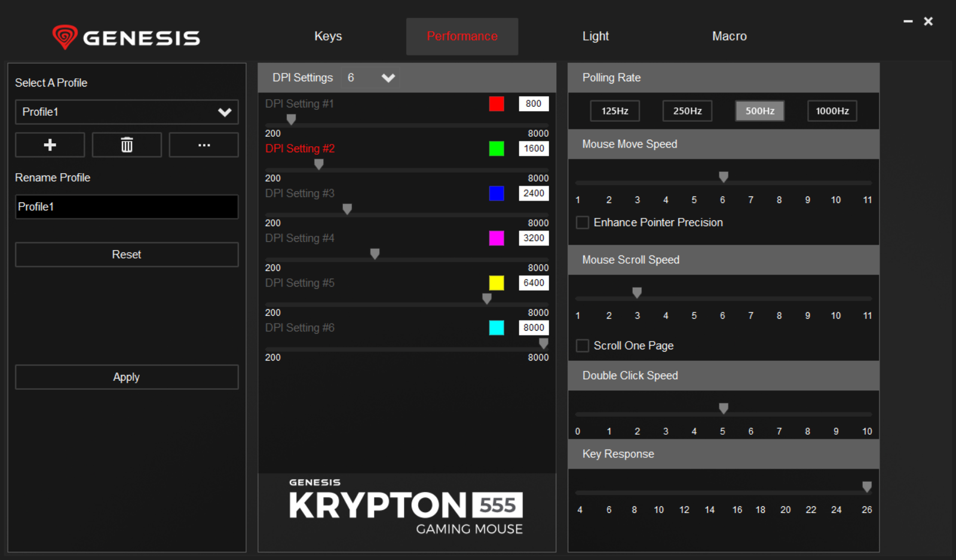Edit magenta swatch for DPI Setting #4
The width and height of the screenshot is (956, 560).
coord(497,238)
